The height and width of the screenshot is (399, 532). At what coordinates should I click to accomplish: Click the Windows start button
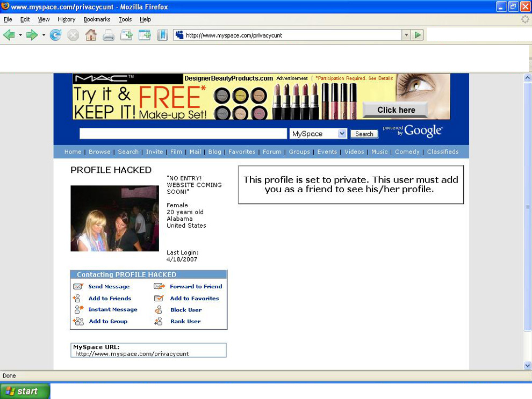(25, 391)
